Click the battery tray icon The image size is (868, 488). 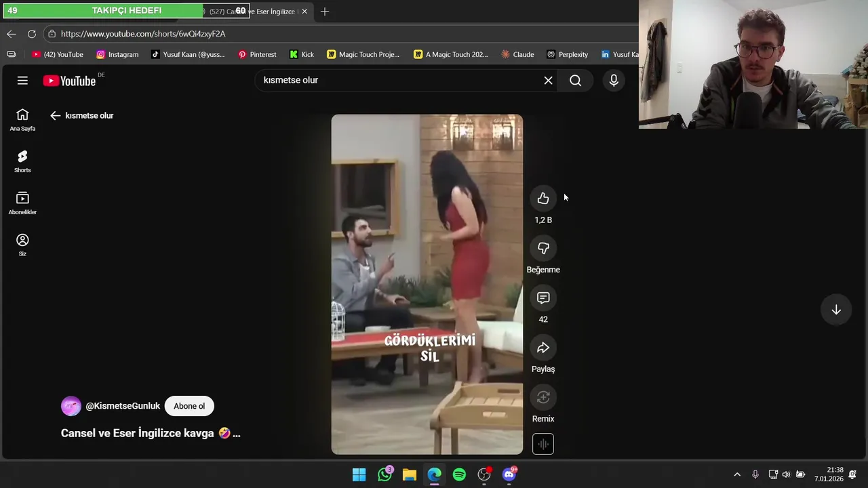click(x=800, y=474)
